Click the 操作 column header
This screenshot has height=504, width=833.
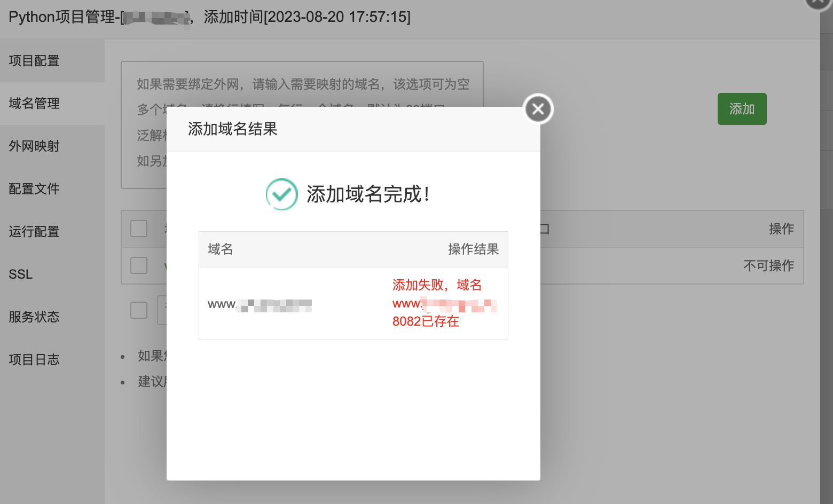tap(781, 229)
